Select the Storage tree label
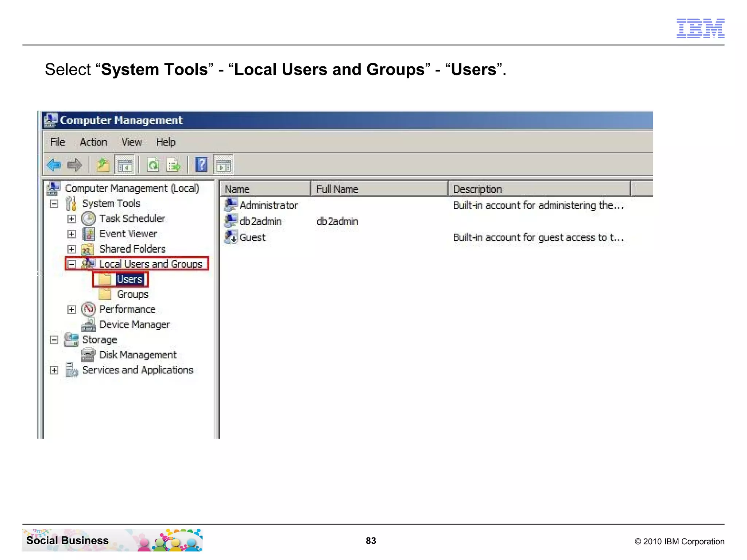This screenshot has width=747, height=560. [x=100, y=340]
